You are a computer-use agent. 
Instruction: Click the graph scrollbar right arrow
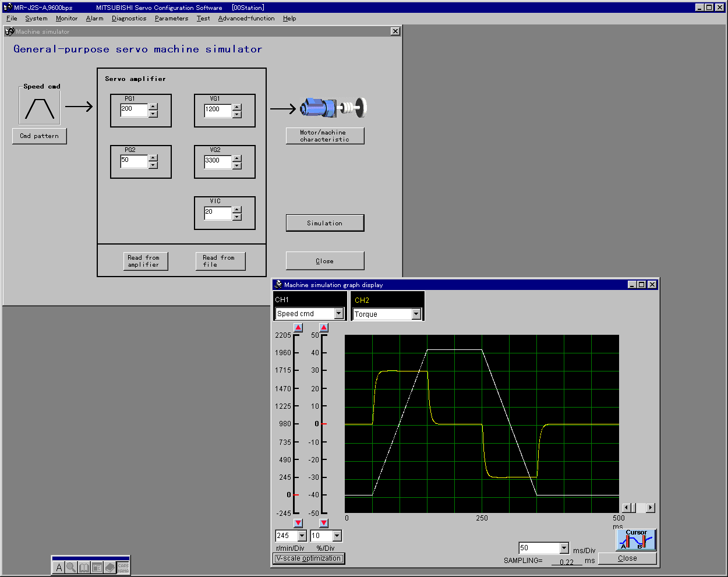tap(651, 508)
